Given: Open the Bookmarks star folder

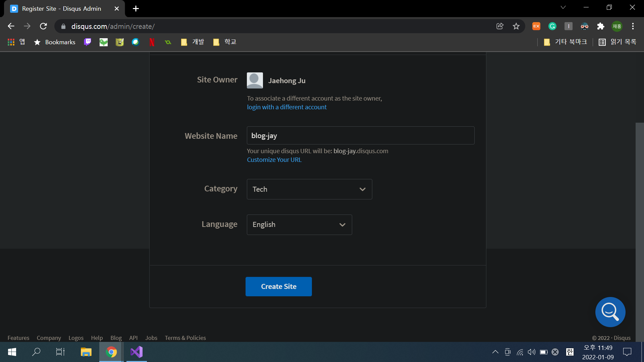Looking at the screenshot, I should coord(55,42).
